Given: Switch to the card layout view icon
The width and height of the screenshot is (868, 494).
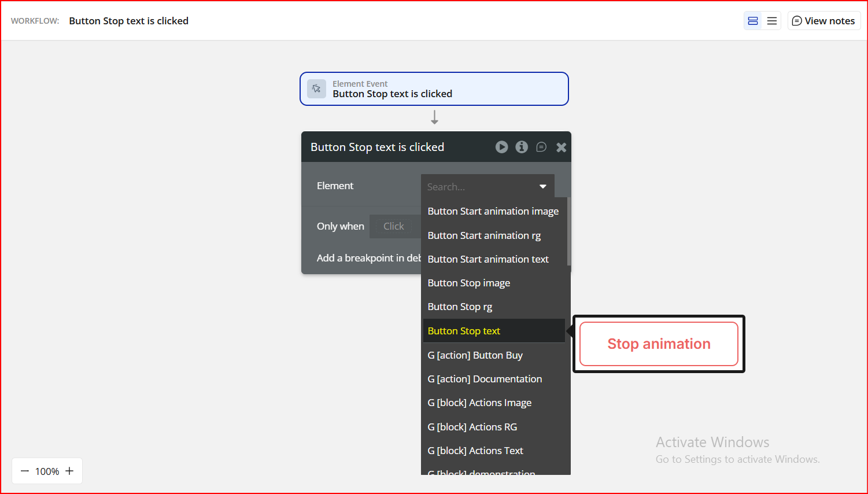Looking at the screenshot, I should pyautogui.click(x=753, y=21).
